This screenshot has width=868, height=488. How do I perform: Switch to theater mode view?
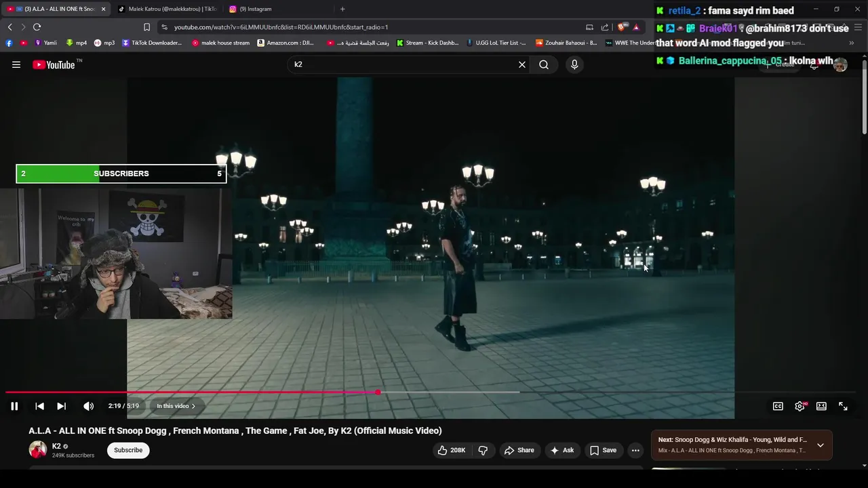click(x=821, y=406)
